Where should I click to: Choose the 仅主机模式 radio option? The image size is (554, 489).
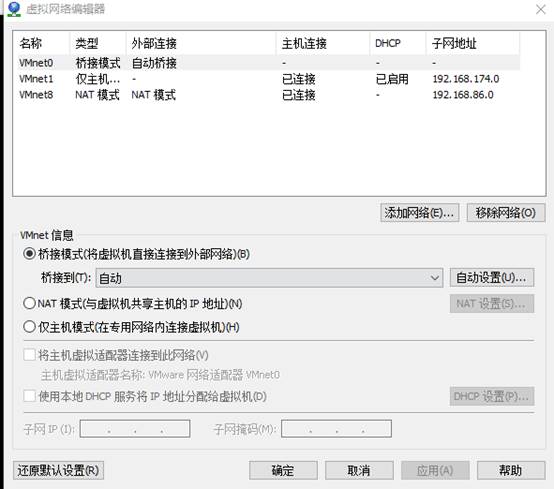29,327
